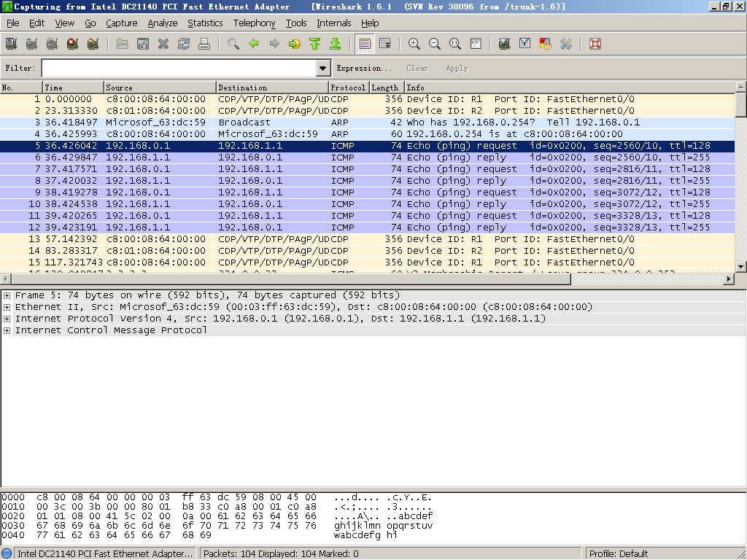Go back in packet history
The image size is (747, 560).
tap(254, 44)
